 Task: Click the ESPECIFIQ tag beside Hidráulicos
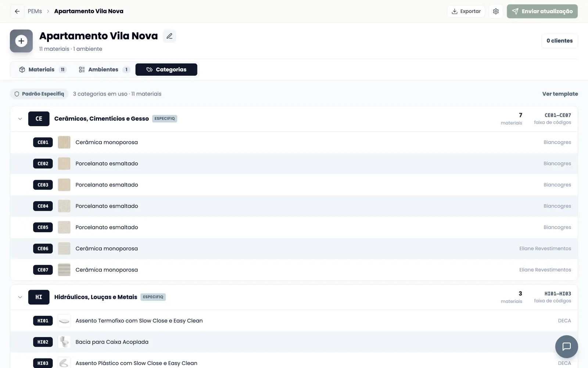click(x=153, y=297)
